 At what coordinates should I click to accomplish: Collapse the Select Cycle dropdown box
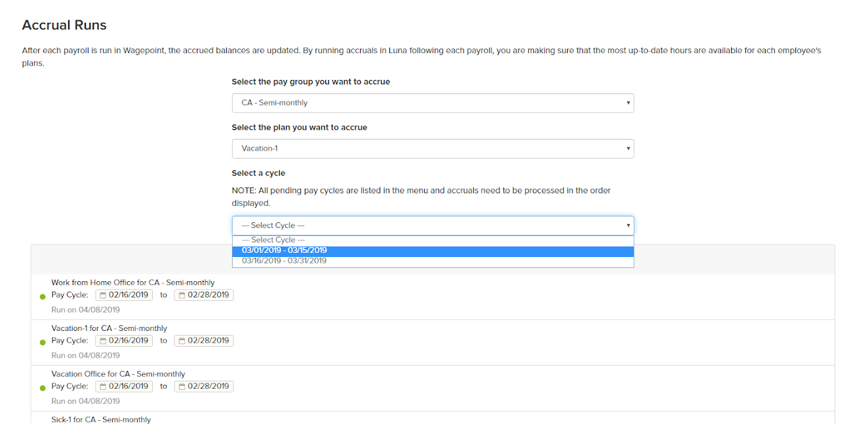(433, 225)
